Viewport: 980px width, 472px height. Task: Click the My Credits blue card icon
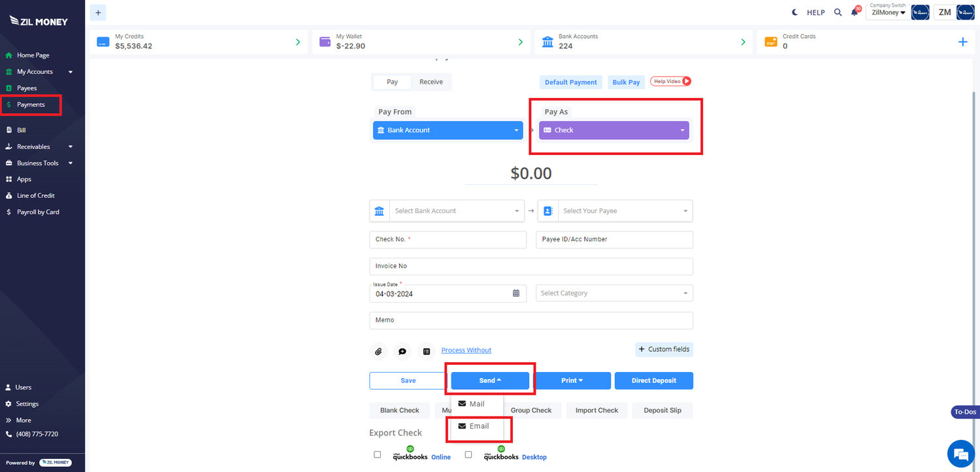tap(103, 42)
